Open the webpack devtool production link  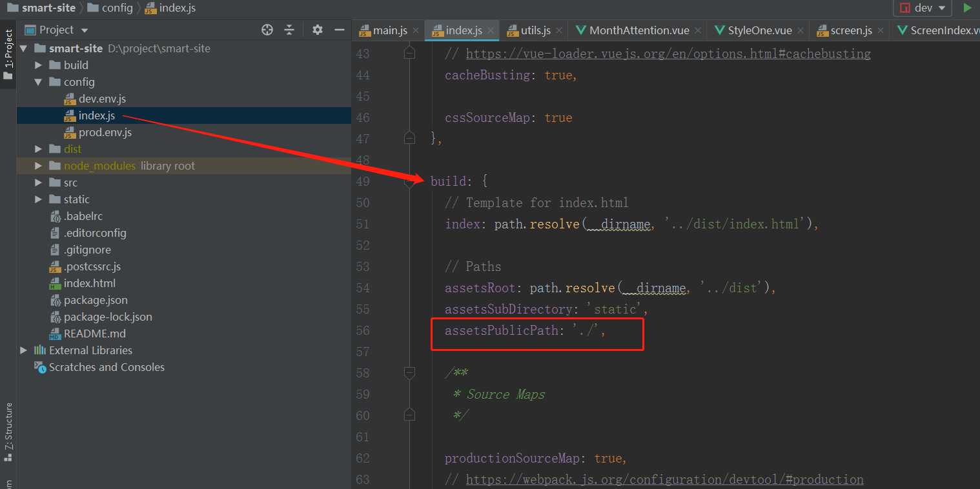coord(664,479)
